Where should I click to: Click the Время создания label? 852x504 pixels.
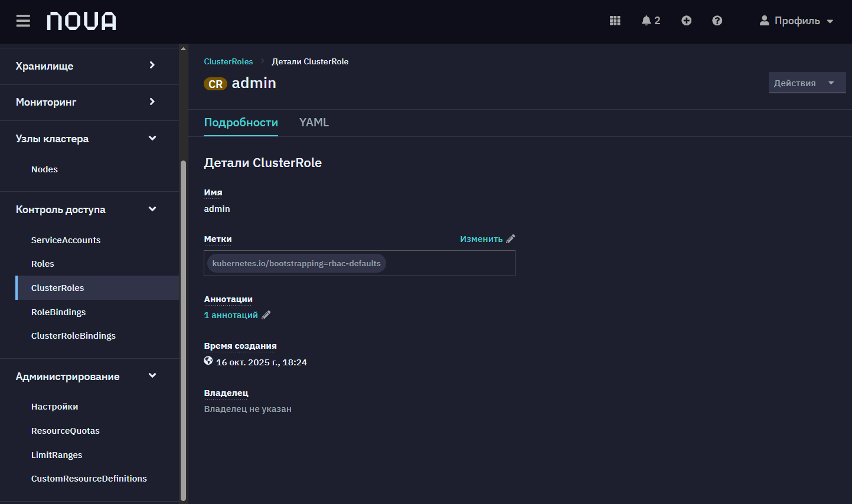240,346
